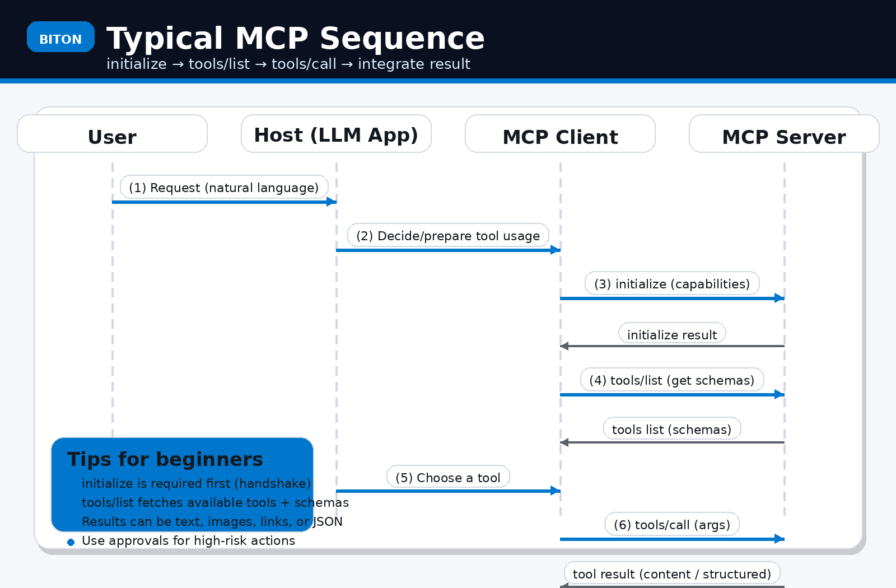Click the 'Typical MCP Sequence' title

295,39
